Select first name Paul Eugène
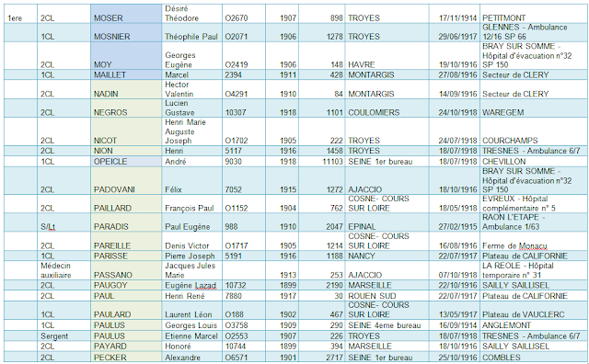This screenshot has width=589, height=364. (x=188, y=227)
